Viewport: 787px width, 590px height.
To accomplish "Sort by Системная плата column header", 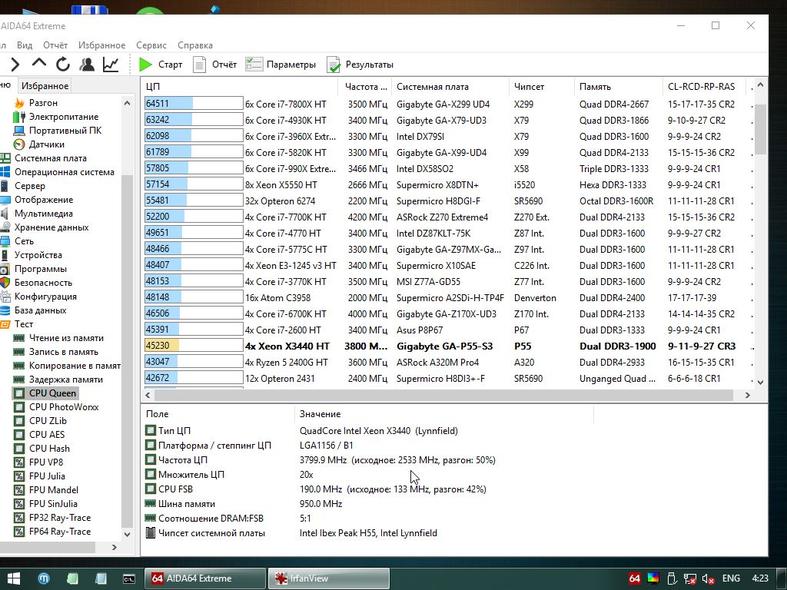I will (x=450, y=87).
